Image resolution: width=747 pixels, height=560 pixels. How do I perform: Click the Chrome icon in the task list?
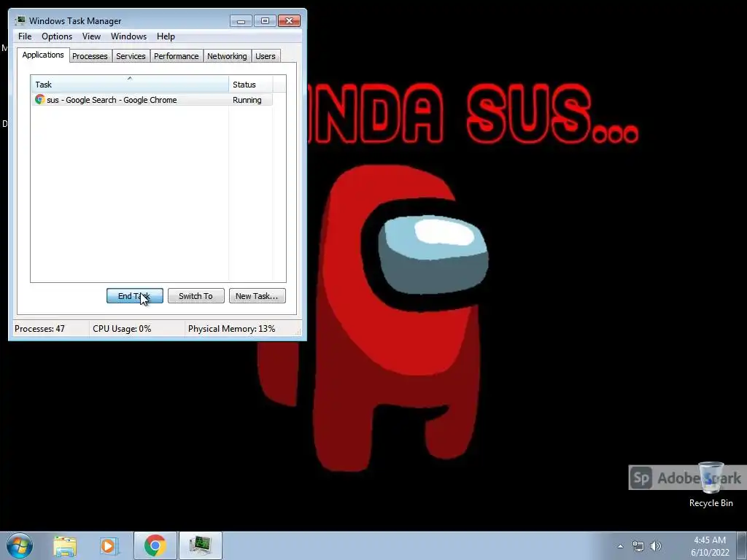tap(40, 99)
